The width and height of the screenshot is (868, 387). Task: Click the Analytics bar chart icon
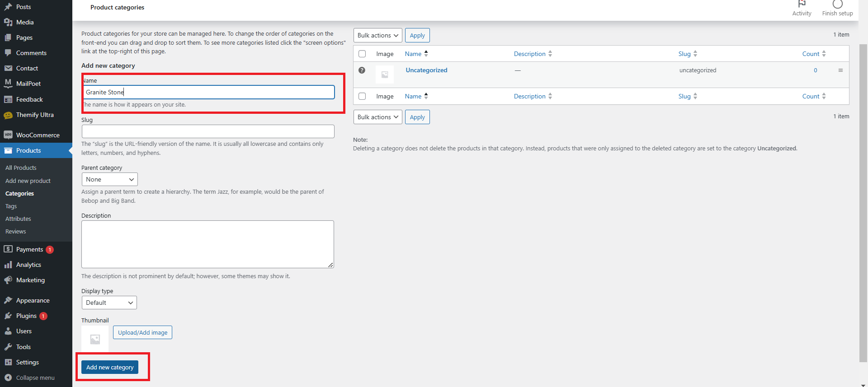[8, 265]
